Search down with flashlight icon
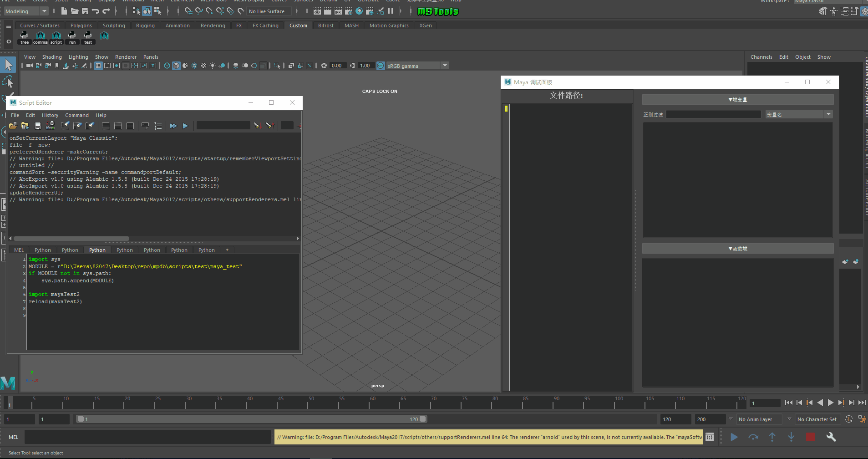The width and height of the screenshot is (868, 459). (x=258, y=125)
